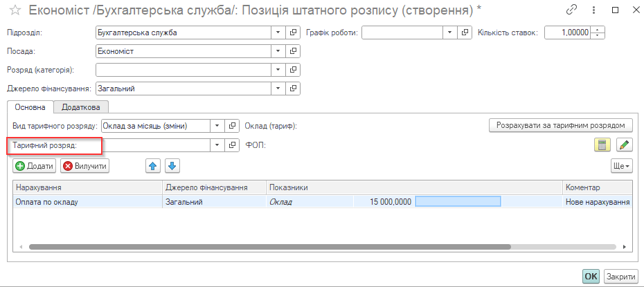Screen dimensions: 644x287
Task: Click the Джерело фінансування field with Загальний
Action: pos(184,88)
